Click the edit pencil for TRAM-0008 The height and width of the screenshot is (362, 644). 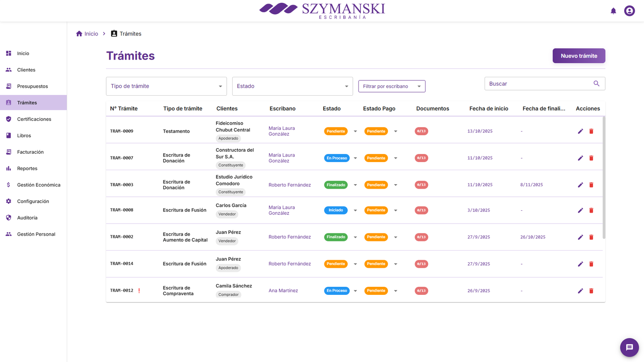tap(580, 210)
